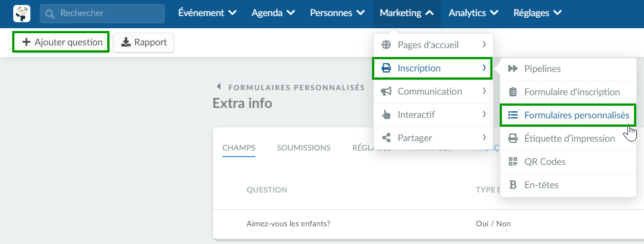Focus the Rechercher search field

point(102,13)
